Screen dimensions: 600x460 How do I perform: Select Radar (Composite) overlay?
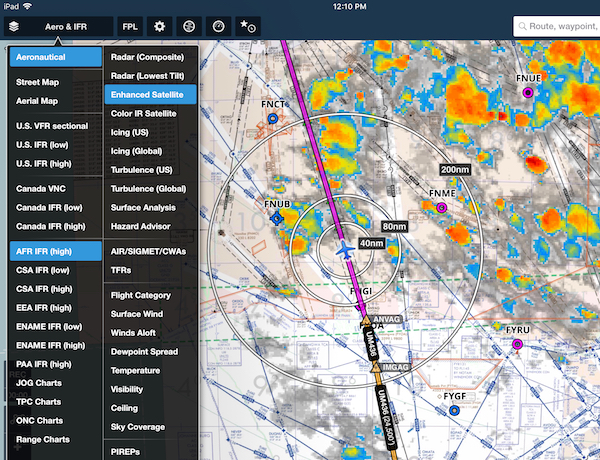151,57
